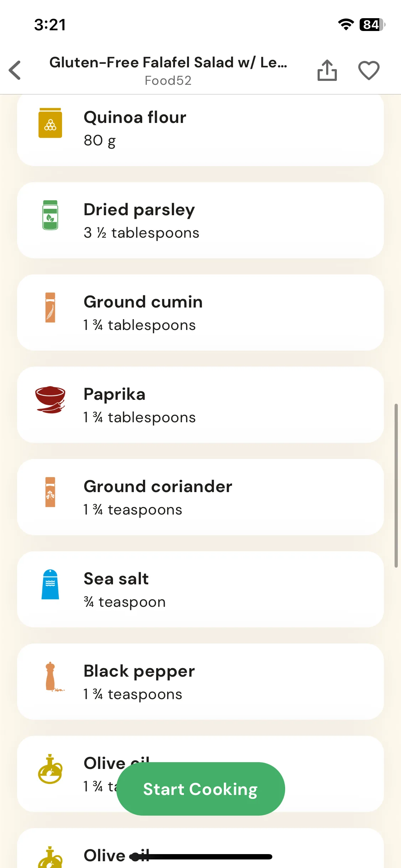Tap the paprika bowl icon

[x=50, y=399]
